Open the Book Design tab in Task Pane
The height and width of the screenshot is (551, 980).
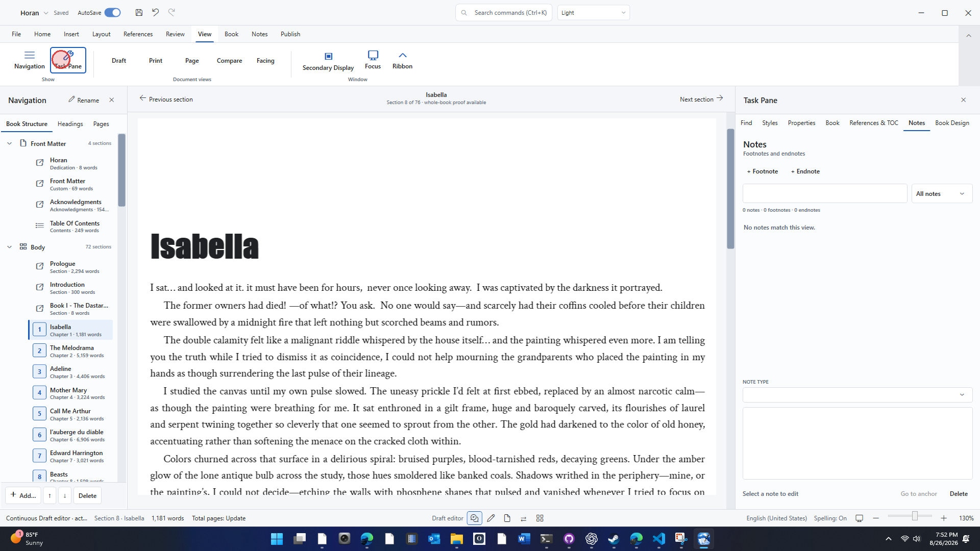[952, 123]
